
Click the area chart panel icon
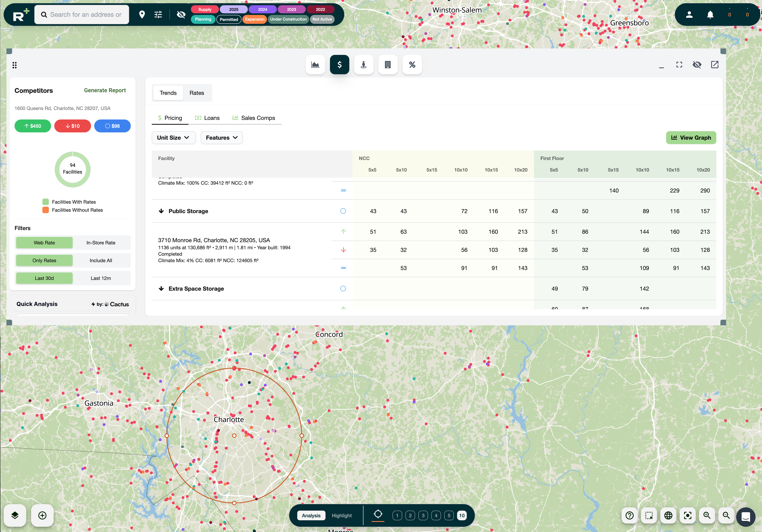(315, 65)
